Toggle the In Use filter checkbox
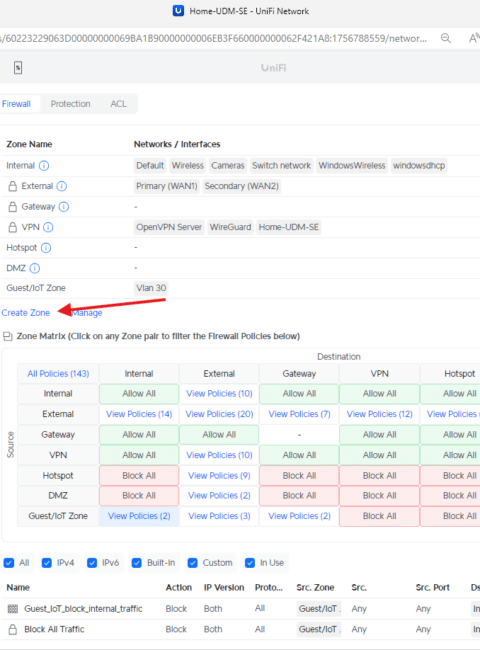This screenshot has height=650, width=480. (250, 563)
